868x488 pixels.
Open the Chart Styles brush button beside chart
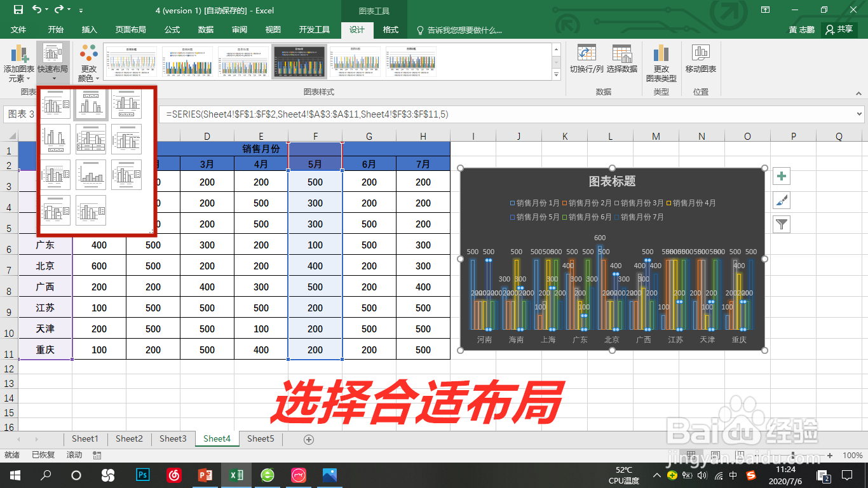coord(782,200)
